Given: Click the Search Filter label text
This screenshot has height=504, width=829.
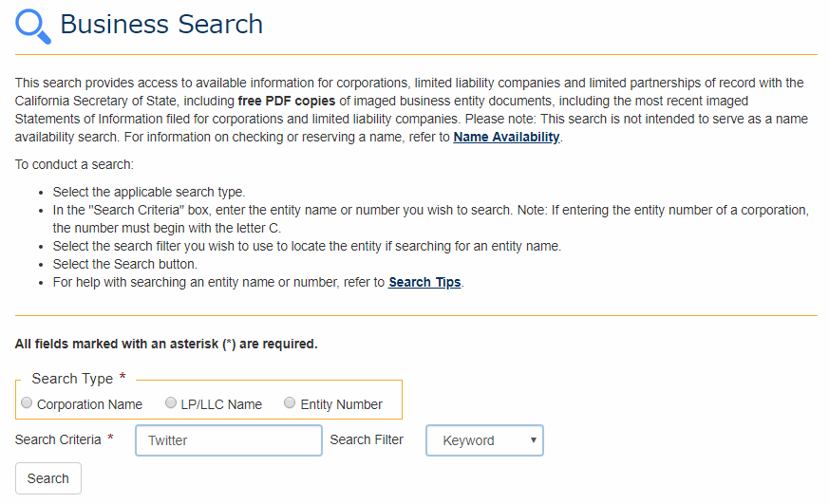Looking at the screenshot, I should click(367, 439).
